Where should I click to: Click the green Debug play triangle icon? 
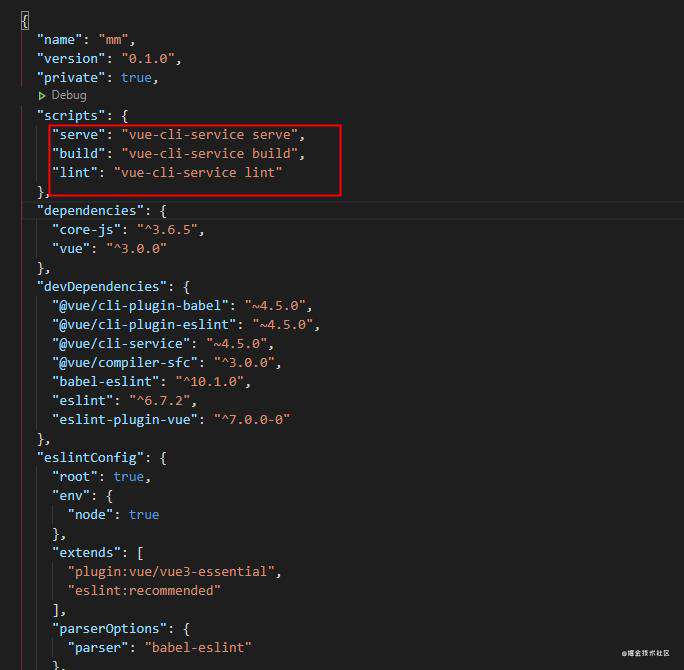coord(42,96)
